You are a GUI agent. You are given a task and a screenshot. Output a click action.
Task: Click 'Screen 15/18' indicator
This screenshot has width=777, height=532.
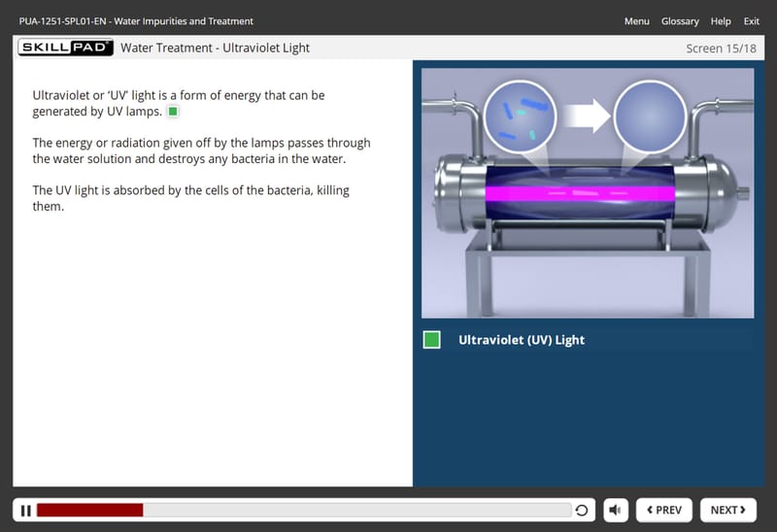point(721,49)
